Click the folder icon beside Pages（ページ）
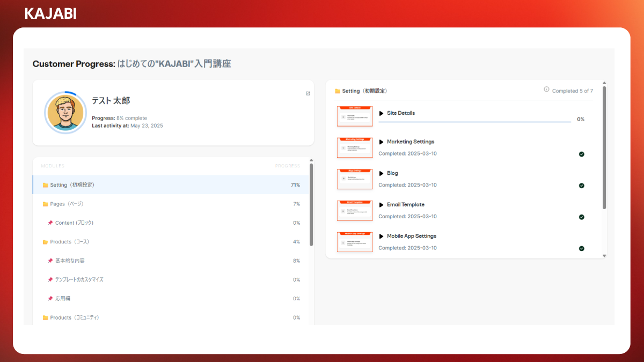This screenshot has height=362, width=644. 46,204
